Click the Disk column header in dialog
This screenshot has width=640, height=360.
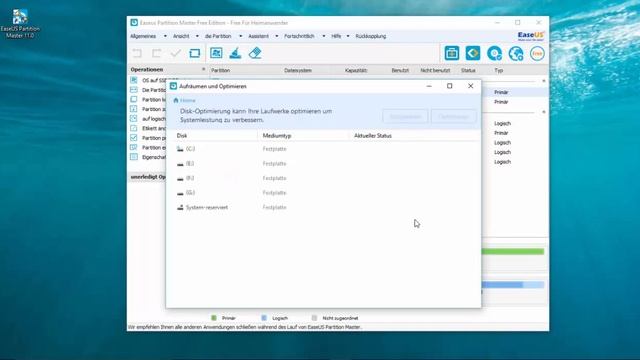tap(182, 136)
